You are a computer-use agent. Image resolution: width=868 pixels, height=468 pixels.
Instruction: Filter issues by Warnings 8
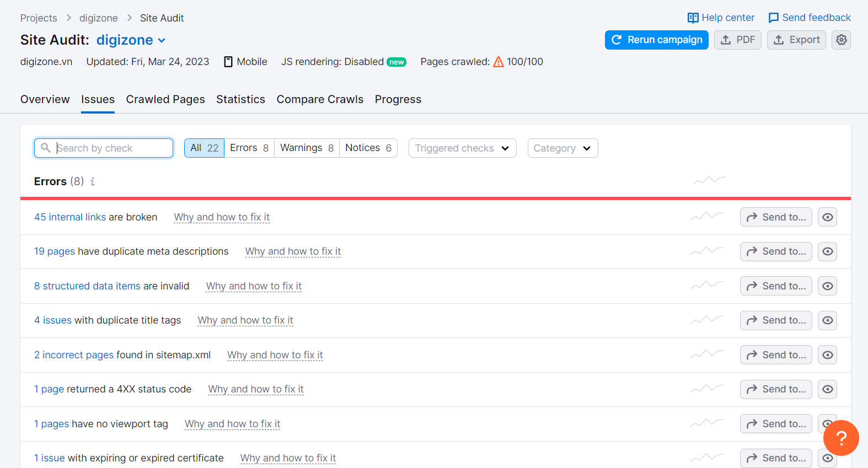[x=307, y=148]
